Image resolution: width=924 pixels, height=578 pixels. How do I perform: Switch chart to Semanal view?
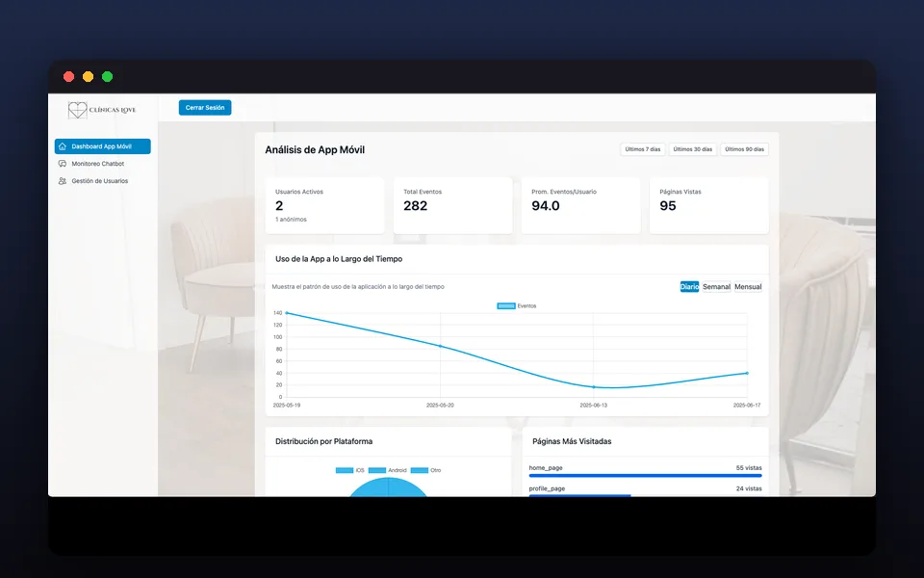[716, 287]
